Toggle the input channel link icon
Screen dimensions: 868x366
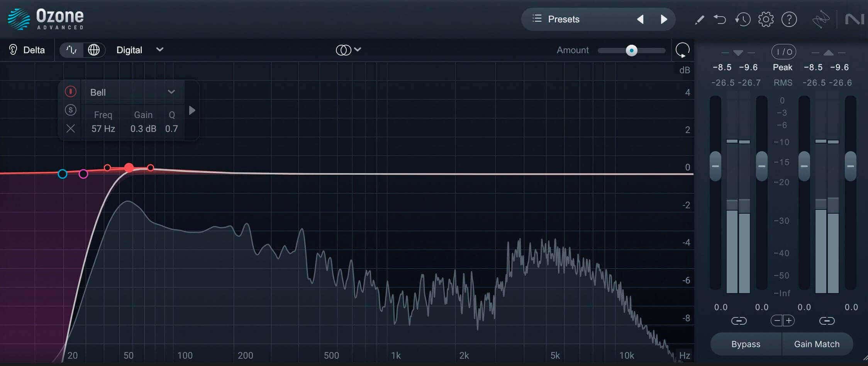739,321
